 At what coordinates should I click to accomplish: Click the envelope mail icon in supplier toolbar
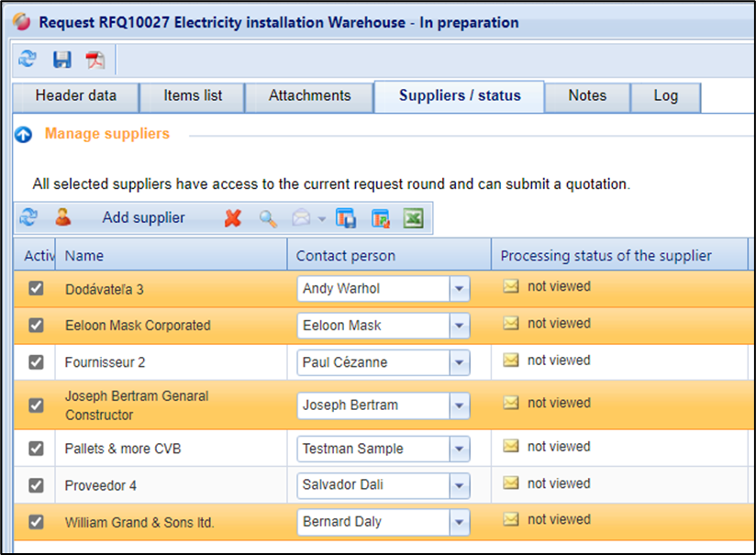coord(301,218)
